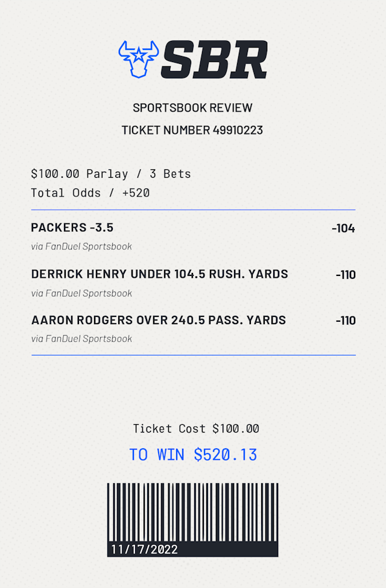Select the Sportsbook Review heading
Screen dimensions: 386x588
point(192,108)
